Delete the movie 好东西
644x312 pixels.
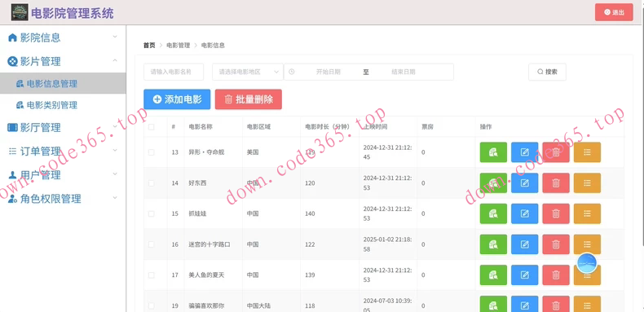(x=556, y=183)
